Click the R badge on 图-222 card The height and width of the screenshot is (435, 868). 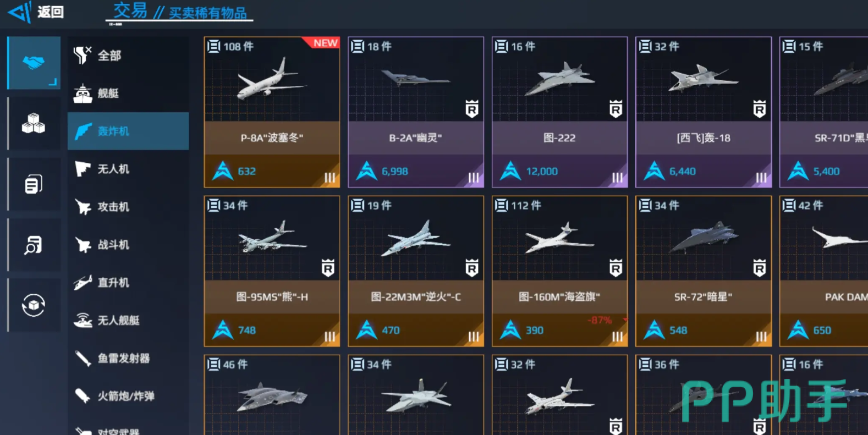tap(616, 109)
